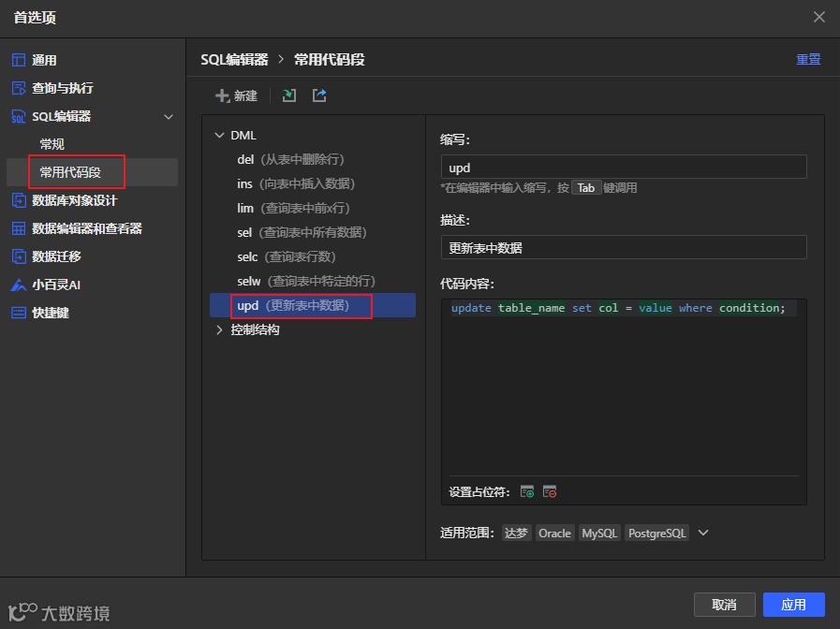
Task: Click the 查询与执行 sidebar icon
Action: pyautogui.click(x=19, y=88)
